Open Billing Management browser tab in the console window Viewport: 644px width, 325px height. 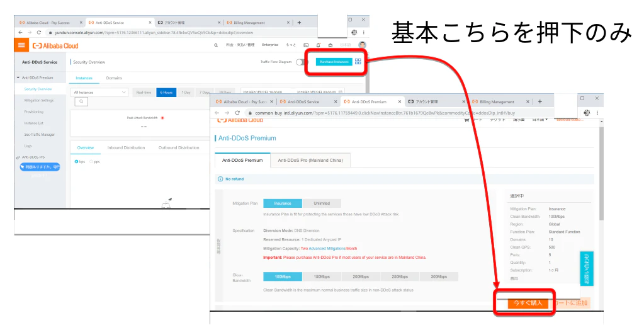click(x=258, y=23)
